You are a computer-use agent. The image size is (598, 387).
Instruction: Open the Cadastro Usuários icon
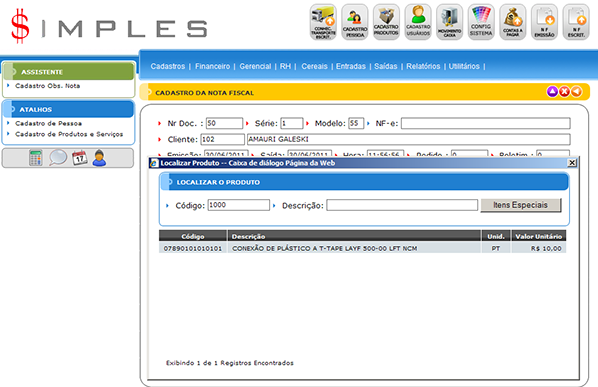pos(418,22)
